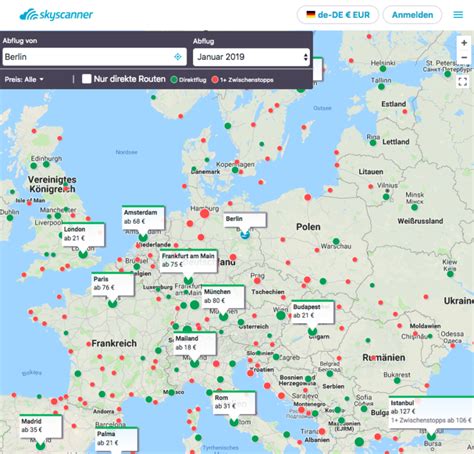Select green marker under München price label
This screenshot has width=474, height=454.
(224, 316)
